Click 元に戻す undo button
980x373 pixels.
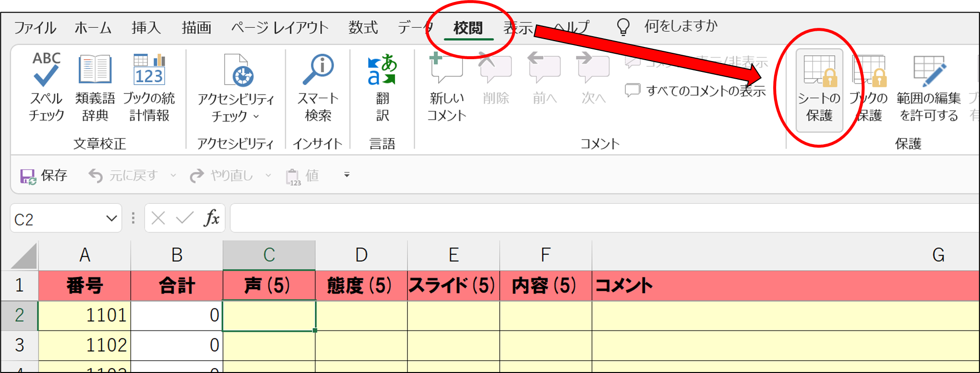[123, 176]
